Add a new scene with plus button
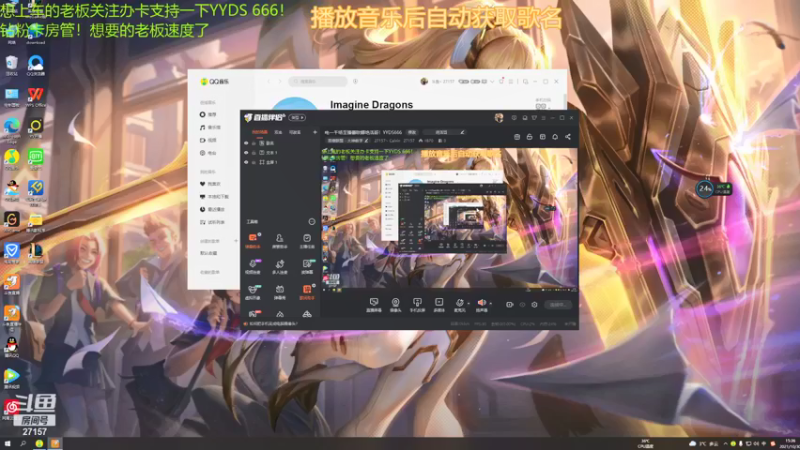Image resolution: width=800 pixels, height=450 pixels. (315, 132)
